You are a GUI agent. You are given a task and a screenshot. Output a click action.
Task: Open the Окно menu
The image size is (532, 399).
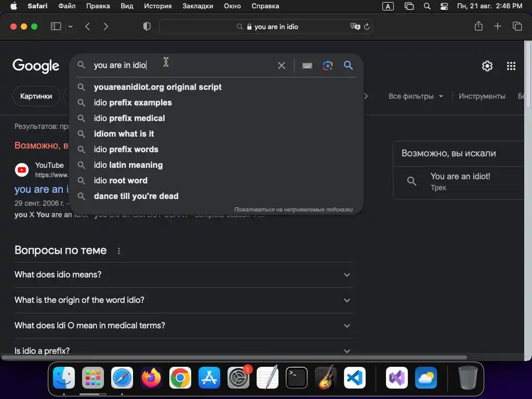click(232, 6)
